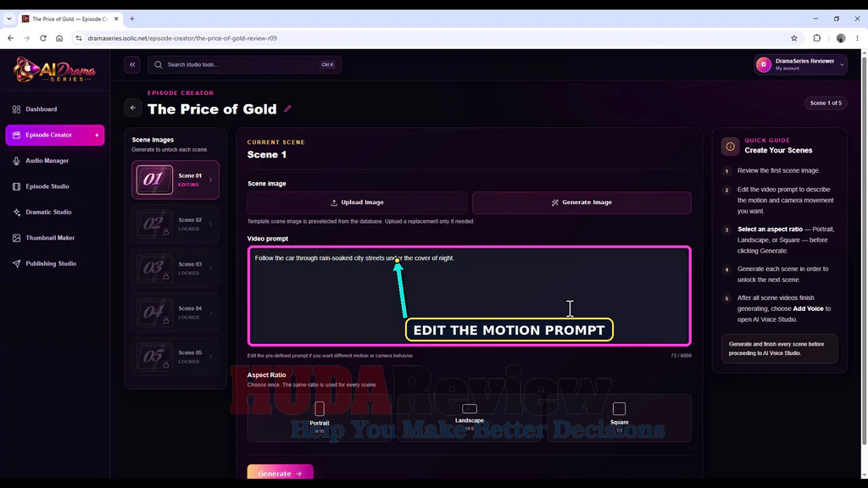Switch to The Price of Gold browser tab

(70, 19)
